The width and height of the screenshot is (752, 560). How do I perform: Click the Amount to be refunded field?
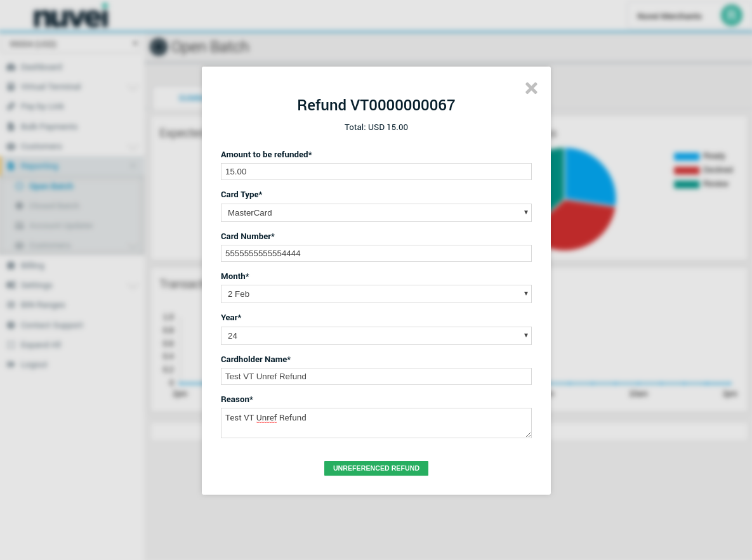pos(376,172)
